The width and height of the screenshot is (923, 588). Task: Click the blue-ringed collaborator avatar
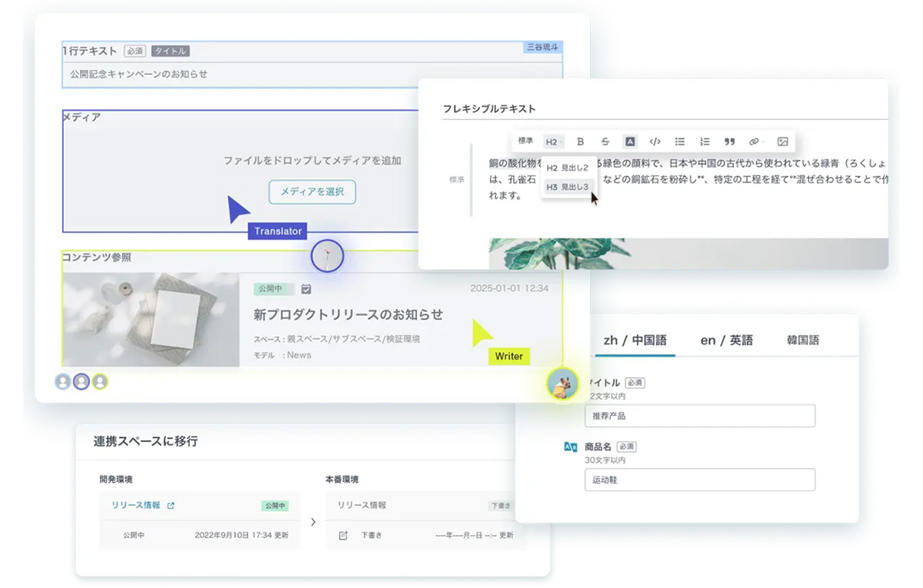[x=81, y=382]
